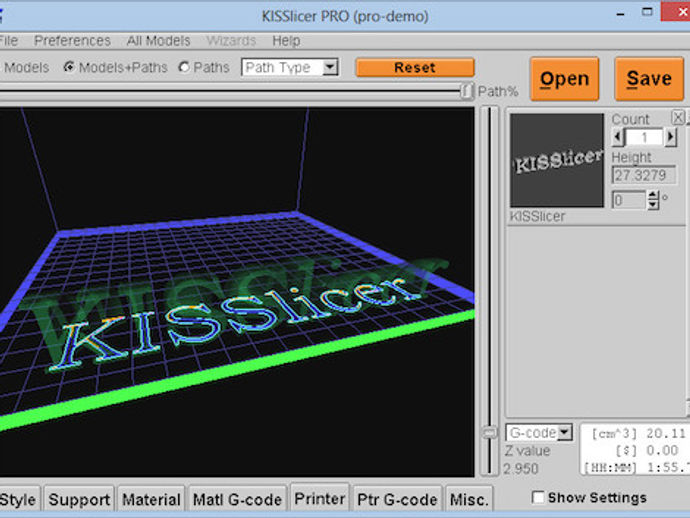Viewport: 690px width, 518px height.
Task: Minimize the KISSlicer PRO window
Action: (620, 15)
